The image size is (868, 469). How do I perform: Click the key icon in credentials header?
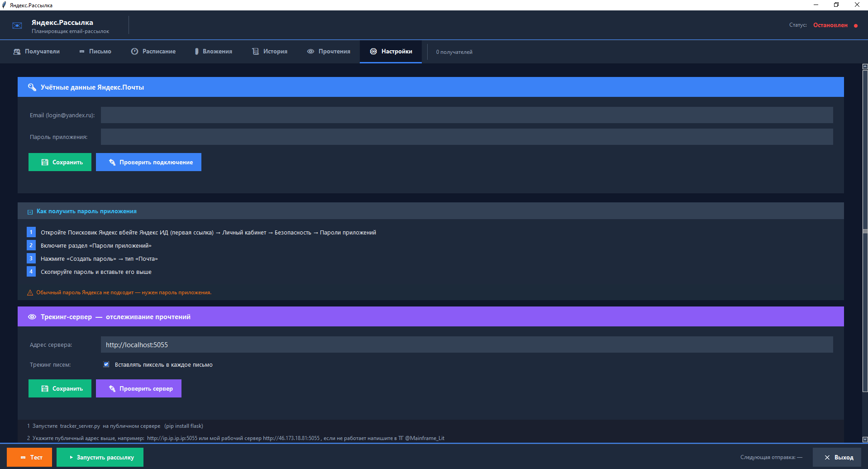click(x=32, y=87)
